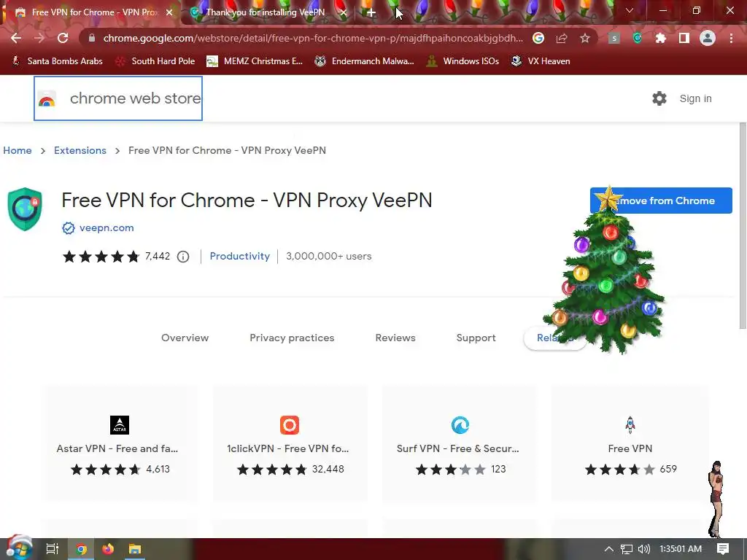Click the Google icon in address bar

(x=538, y=38)
